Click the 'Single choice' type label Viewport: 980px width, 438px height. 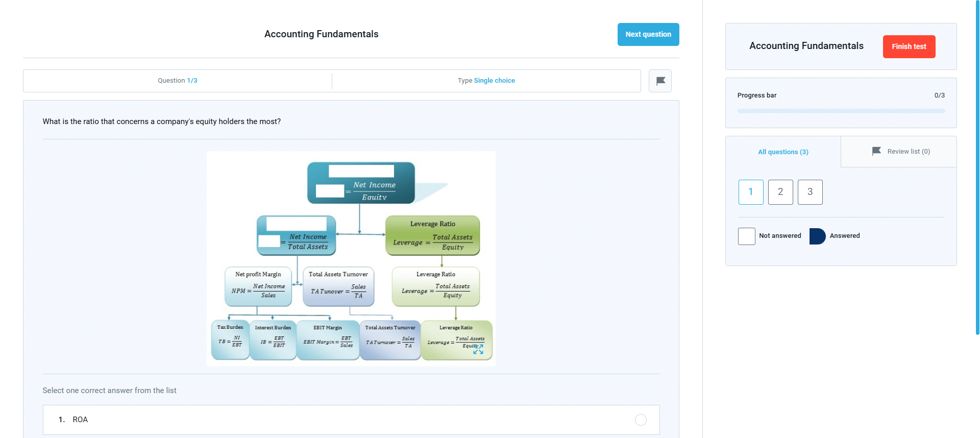[494, 81]
